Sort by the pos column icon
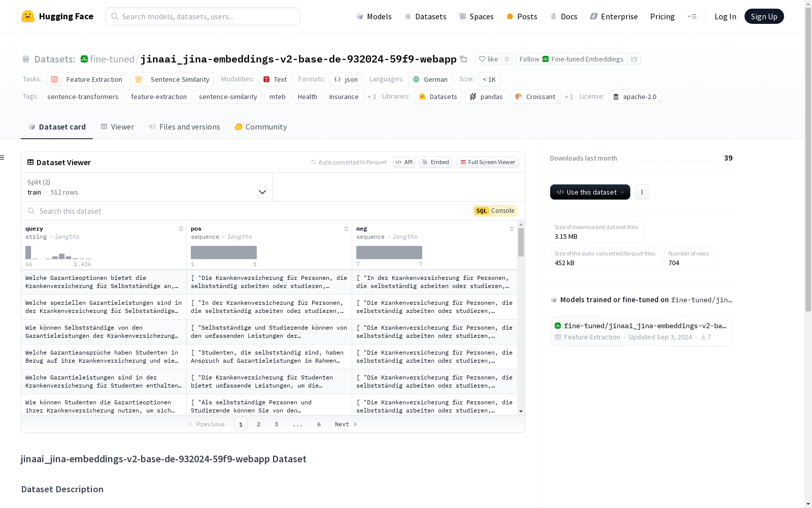Screen dimensions: 812x508 [346, 229]
